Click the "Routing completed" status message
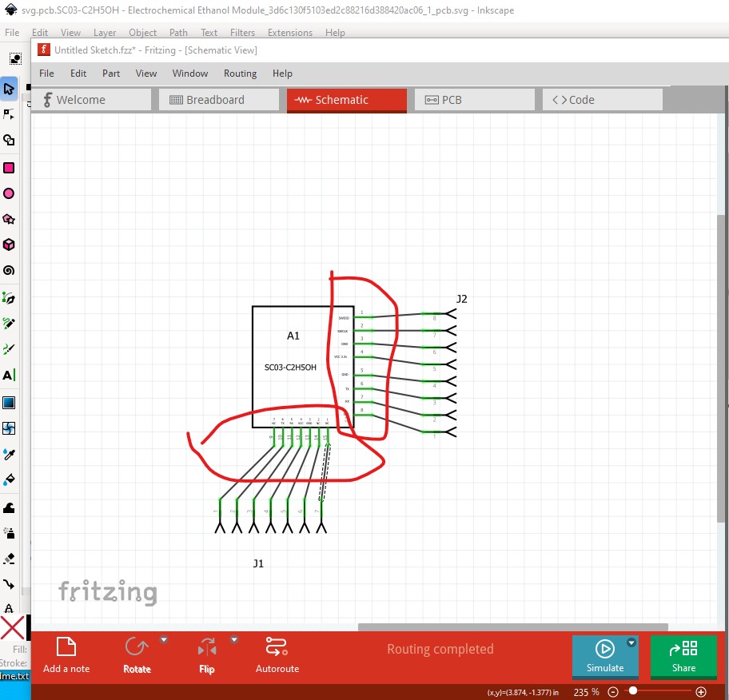Image resolution: width=729 pixels, height=700 pixels. [440, 649]
